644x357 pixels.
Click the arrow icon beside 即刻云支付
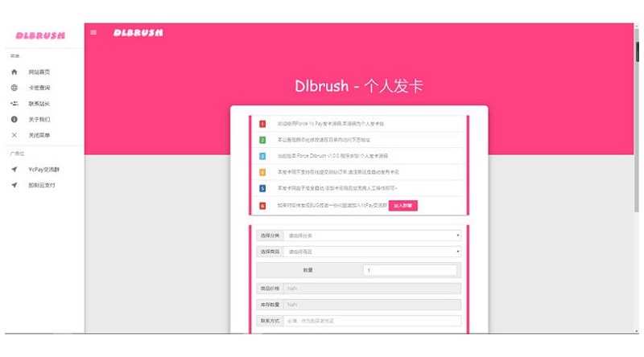coord(14,186)
